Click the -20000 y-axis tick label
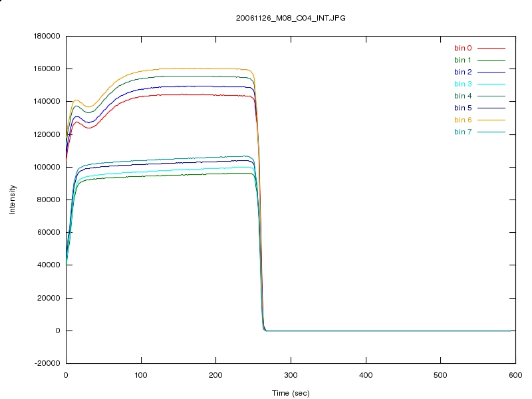 pyautogui.click(x=47, y=363)
